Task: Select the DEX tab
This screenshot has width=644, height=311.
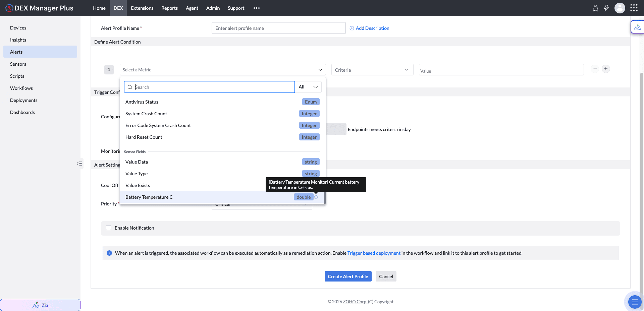Action: (x=118, y=8)
